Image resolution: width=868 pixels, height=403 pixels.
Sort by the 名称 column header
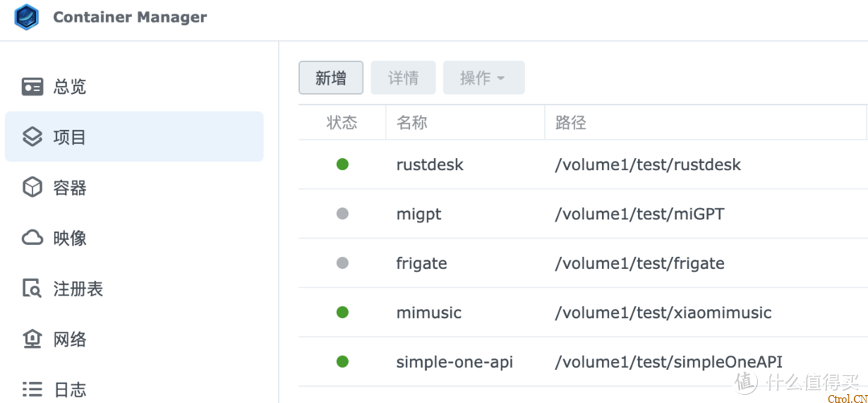[x=411, y=123]
